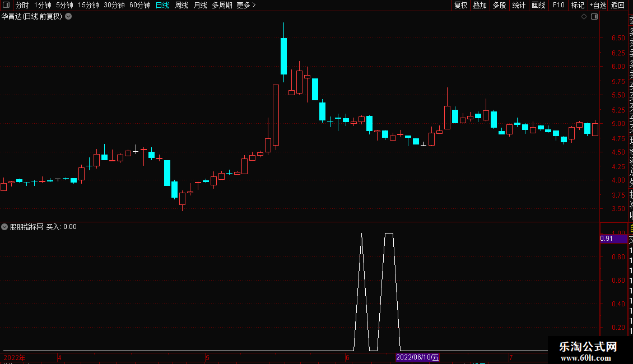Click the 叠加 overlay button
The image size is (633, 364).
[x=480, y=5]
